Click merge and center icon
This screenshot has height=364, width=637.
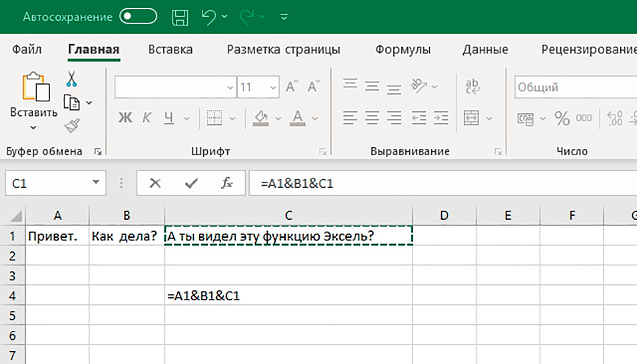pos(471,118)
